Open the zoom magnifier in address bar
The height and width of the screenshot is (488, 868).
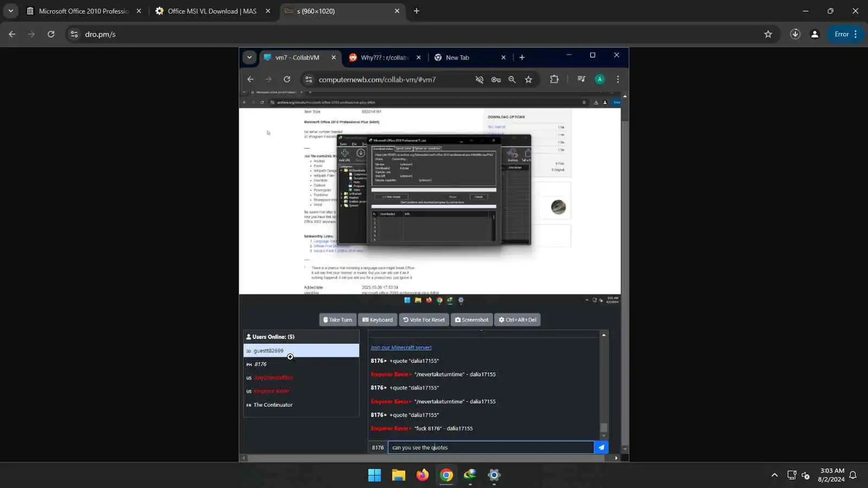(x=512, y=80)
